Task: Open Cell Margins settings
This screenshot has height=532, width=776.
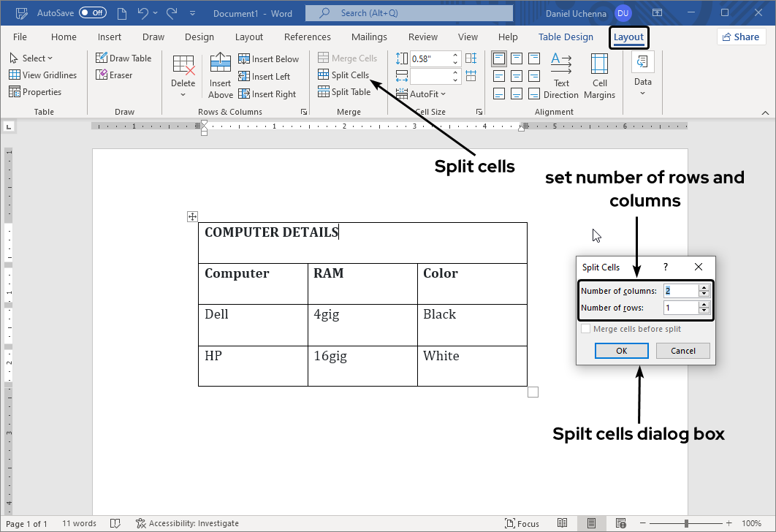Action: pos(599,75)
